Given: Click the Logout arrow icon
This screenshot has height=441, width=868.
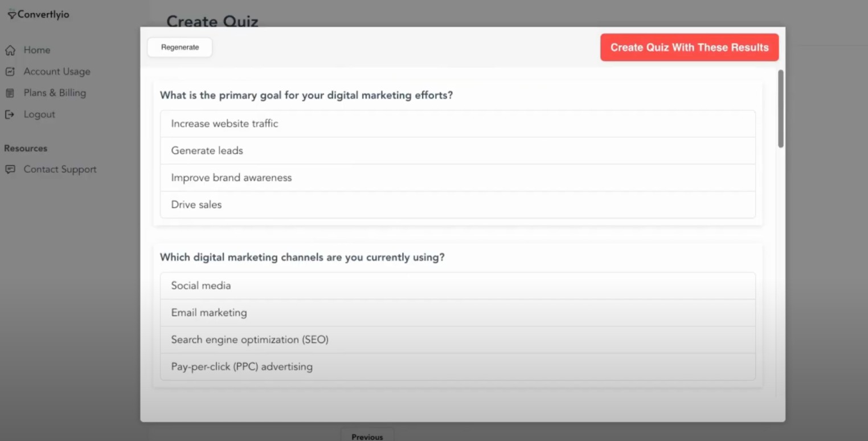Looking at the screenshot, I should pos(10,115).
